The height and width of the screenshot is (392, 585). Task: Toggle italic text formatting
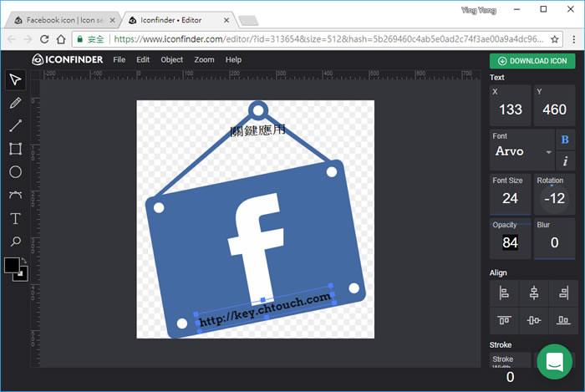pos(565,160)
